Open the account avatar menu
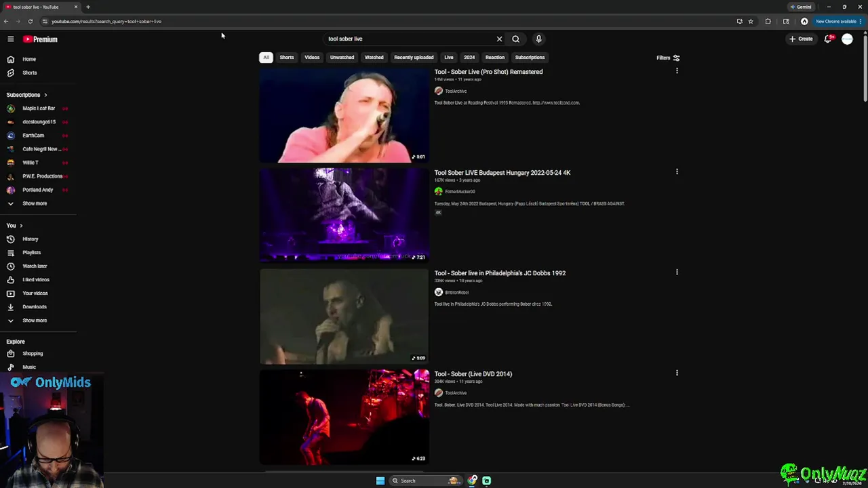The height and width of the screenshot is (488, 868). [847, 39]
